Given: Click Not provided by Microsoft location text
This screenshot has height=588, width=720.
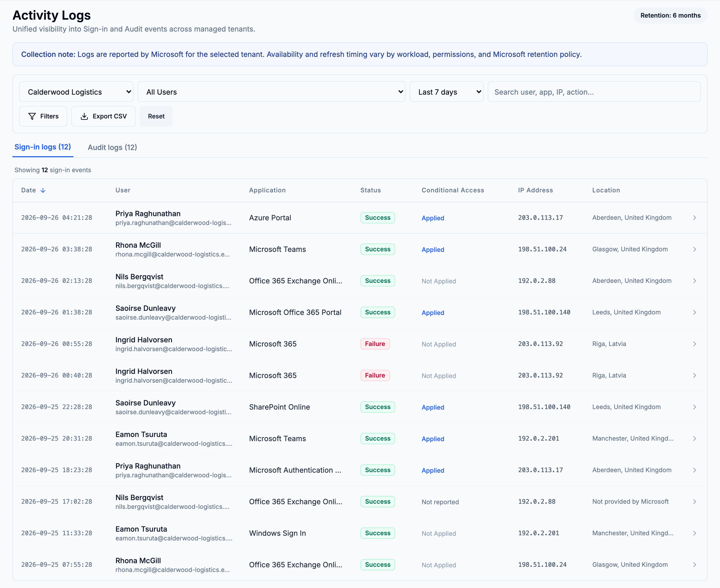Looking at the screenshot, I should pos(631,502).
